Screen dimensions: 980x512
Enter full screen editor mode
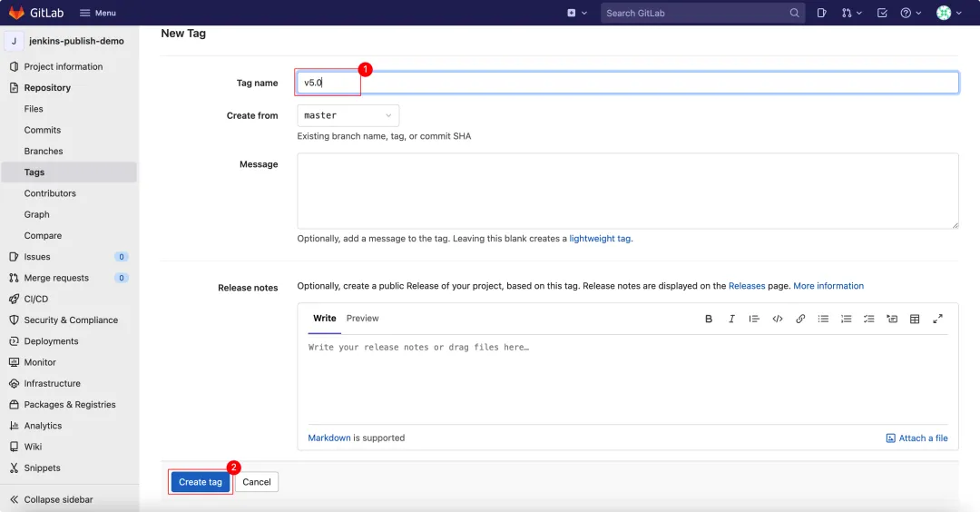[937, 319]
